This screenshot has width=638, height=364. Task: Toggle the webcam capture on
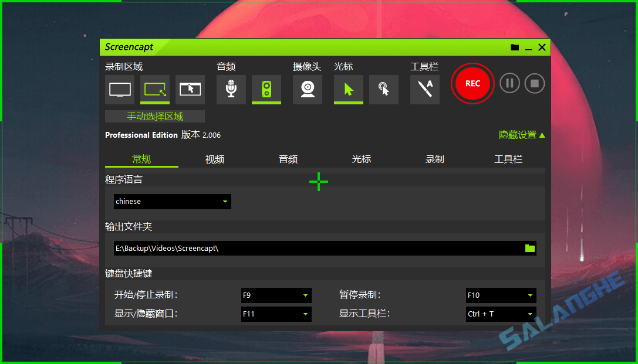[x=307, y=89]
